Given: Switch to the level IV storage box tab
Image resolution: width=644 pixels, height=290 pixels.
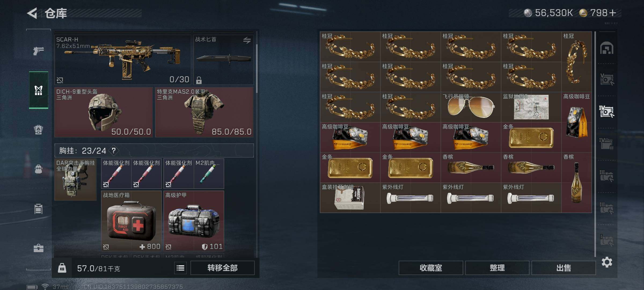Looking at the screenshot, I should click(x=607, y=111).
